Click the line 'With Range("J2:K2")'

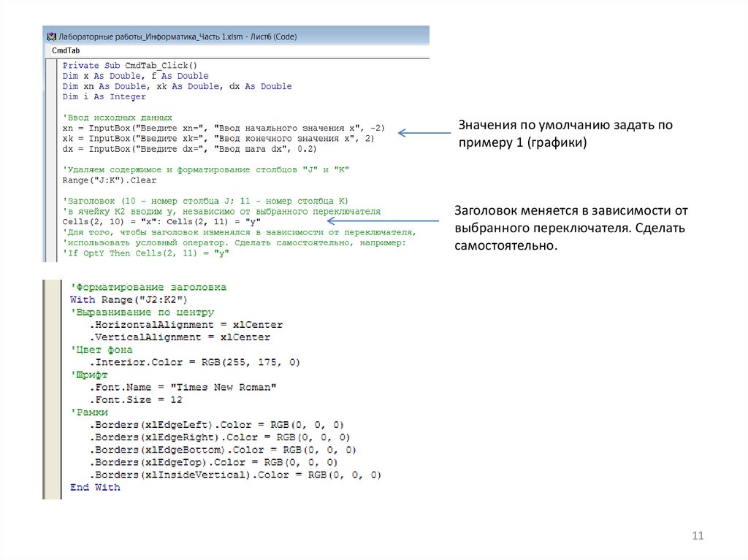pyautogui.click(x=129, y=299)
